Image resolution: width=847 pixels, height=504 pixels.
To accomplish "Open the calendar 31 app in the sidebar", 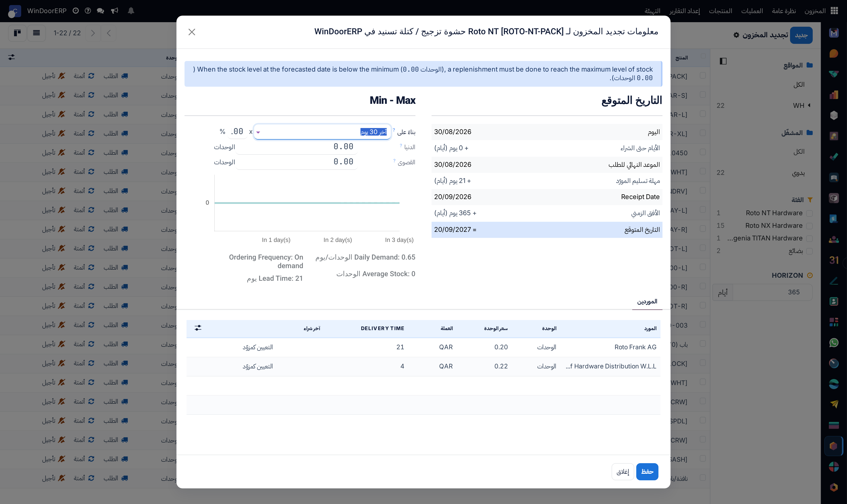I will click(x=833, y=260).
